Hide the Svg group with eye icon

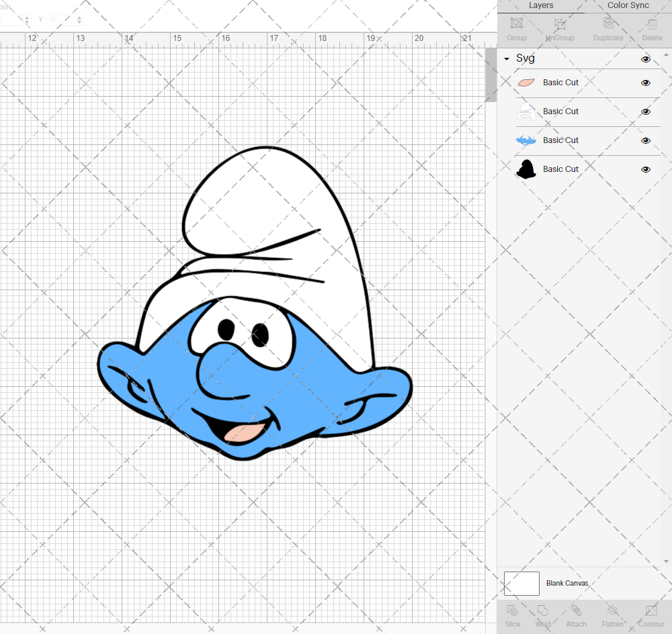[x=646, y=59]
